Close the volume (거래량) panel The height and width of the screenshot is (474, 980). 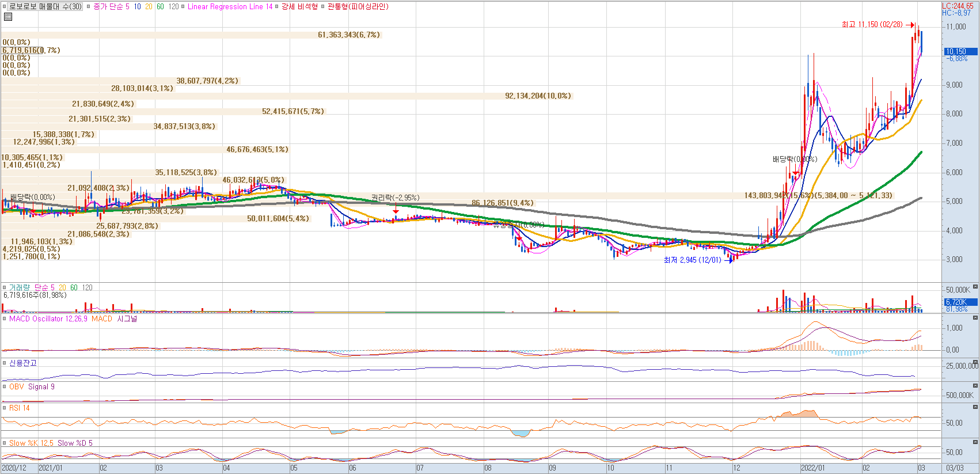point(975,286)
